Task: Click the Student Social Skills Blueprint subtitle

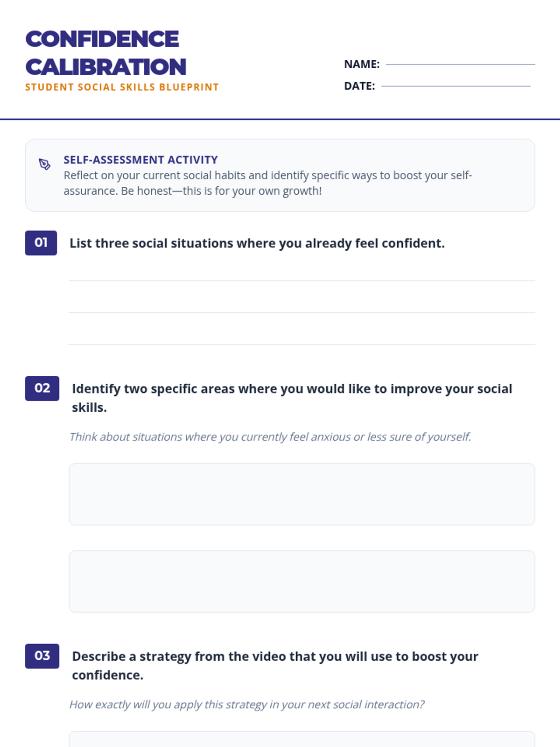Action: pos(122,87)
